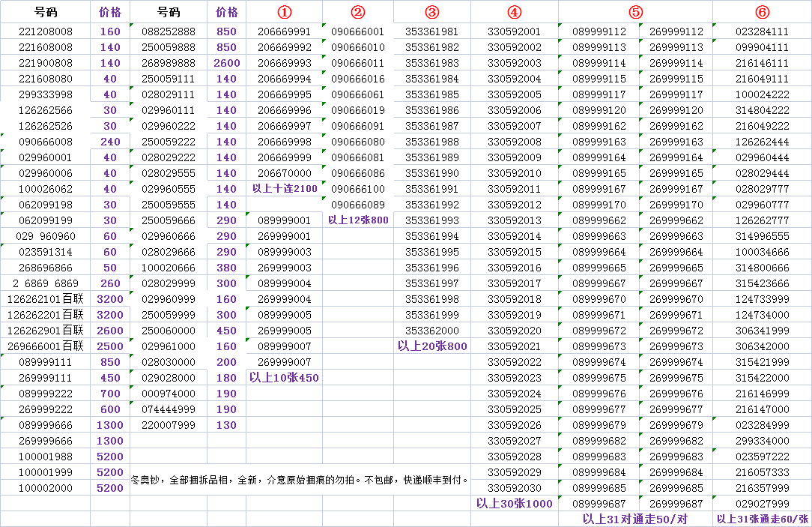
Task: Select cell 090666001
Action: pyautogui.click(x=358, y=31)
